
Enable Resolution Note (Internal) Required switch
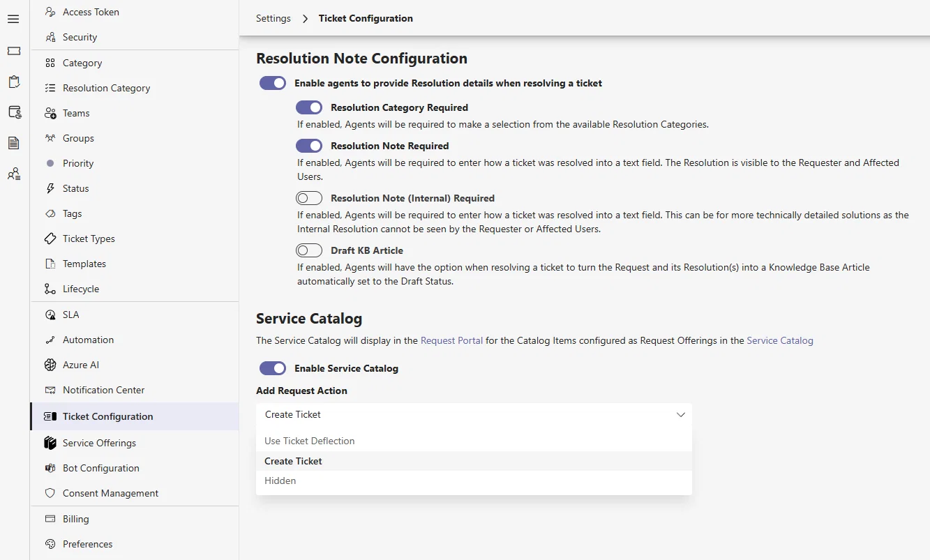309,198
